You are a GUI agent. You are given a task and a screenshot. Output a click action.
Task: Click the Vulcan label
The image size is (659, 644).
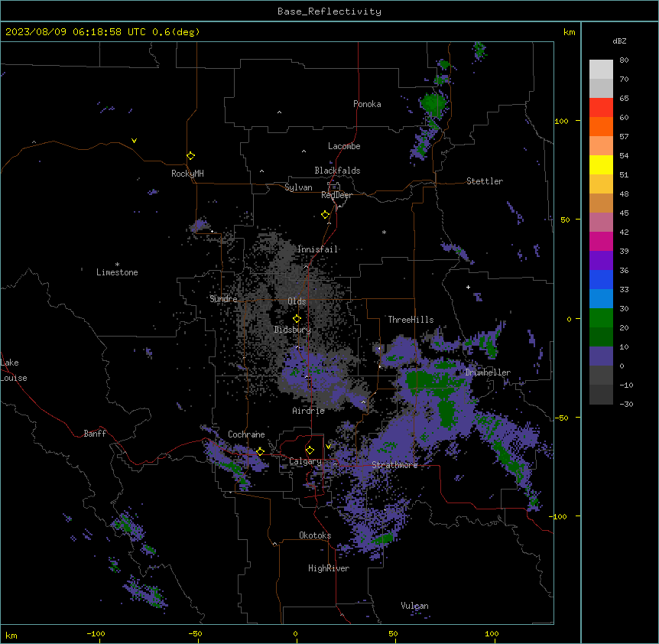(415, 606)
